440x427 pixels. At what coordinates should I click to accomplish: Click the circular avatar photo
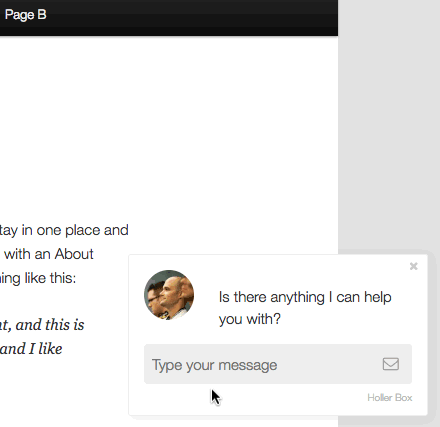tap(169, 295)
